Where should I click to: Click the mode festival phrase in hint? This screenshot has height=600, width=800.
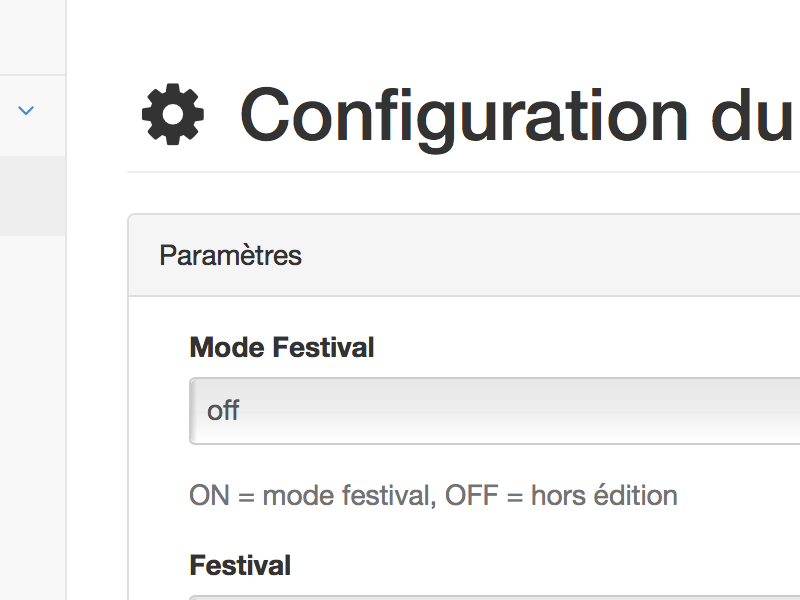coord(349,495)
